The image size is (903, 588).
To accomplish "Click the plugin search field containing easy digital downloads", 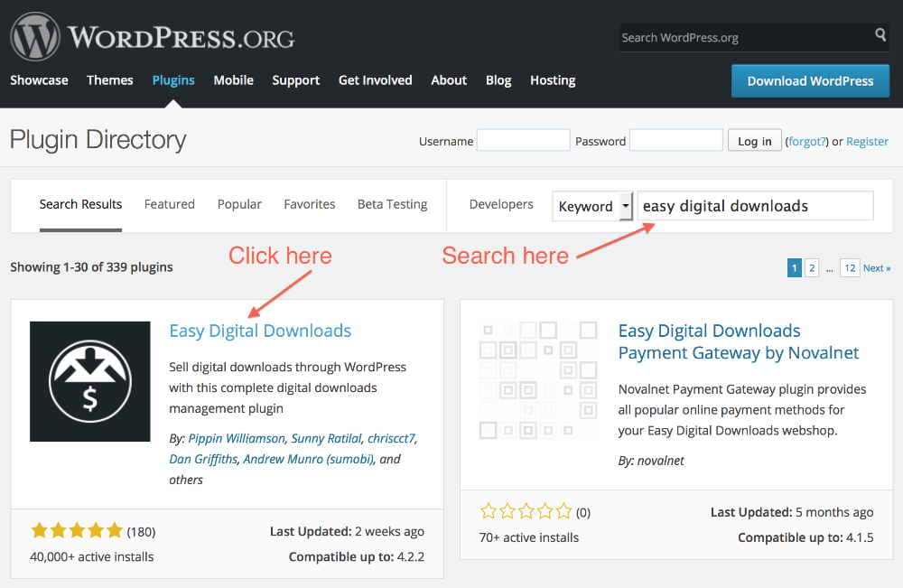I will coord(755,206).
